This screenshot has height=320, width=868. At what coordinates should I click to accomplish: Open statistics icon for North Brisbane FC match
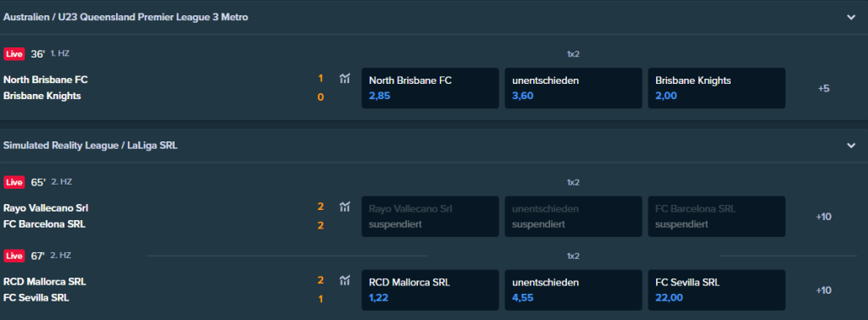tap(345, 79)
